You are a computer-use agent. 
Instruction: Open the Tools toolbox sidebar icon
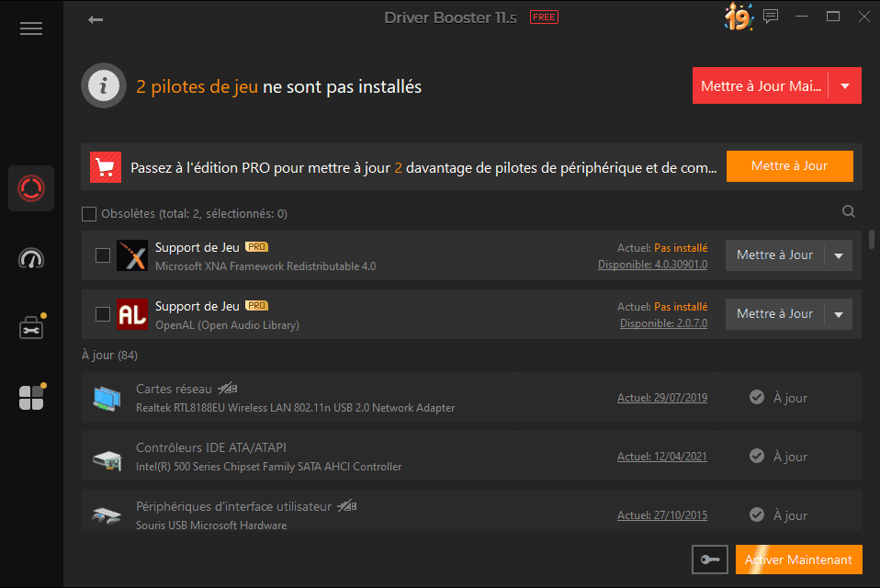click(x=32, y=326)
